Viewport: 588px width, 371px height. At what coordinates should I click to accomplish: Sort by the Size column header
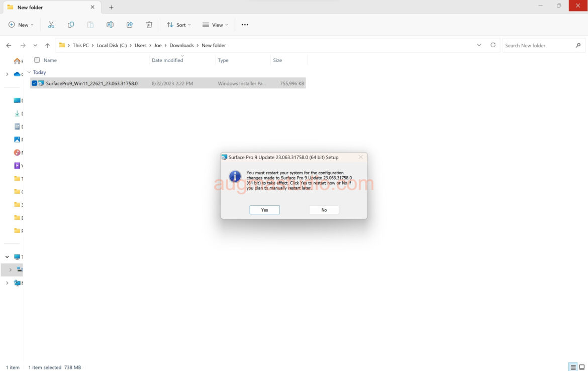277,60
